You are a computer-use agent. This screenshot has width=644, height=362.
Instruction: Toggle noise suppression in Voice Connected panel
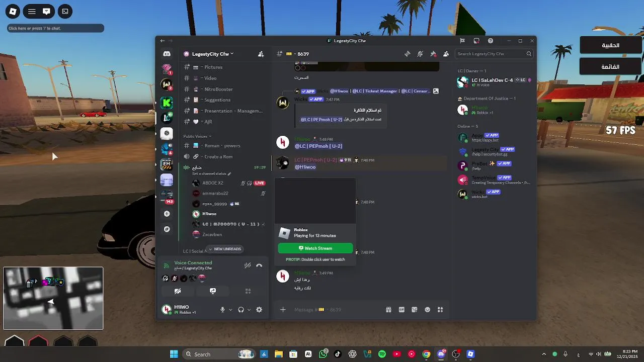(x=248, y=265)
